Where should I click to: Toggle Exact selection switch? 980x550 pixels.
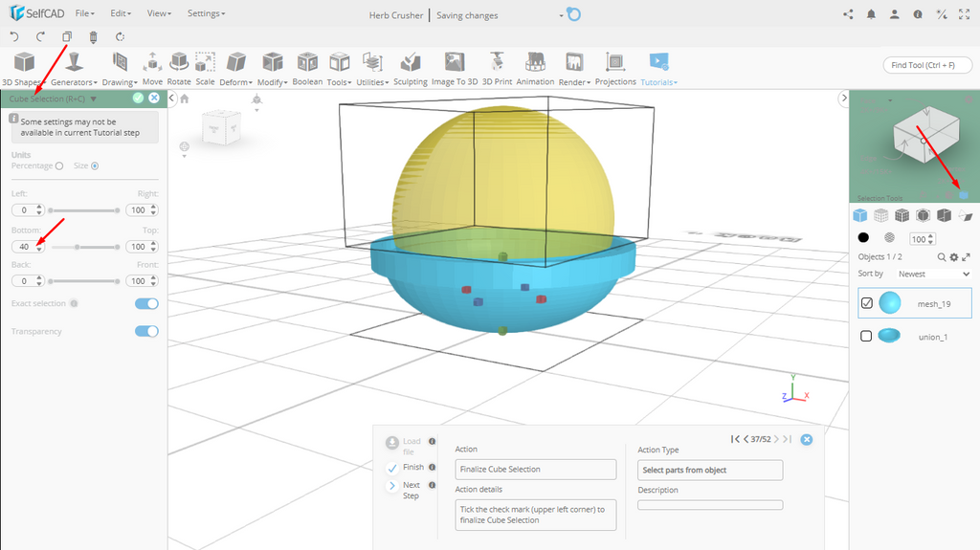(x=146, y=304)
